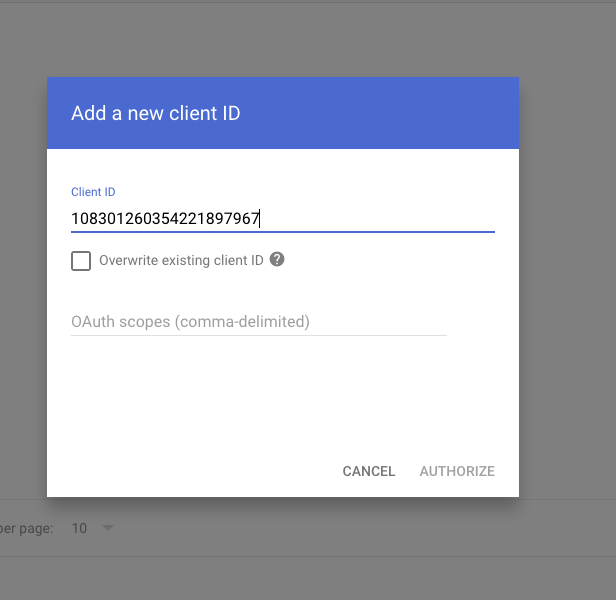Focus the Client ID input field
Screen dimensions: 616x600
[x=380, y=218]
